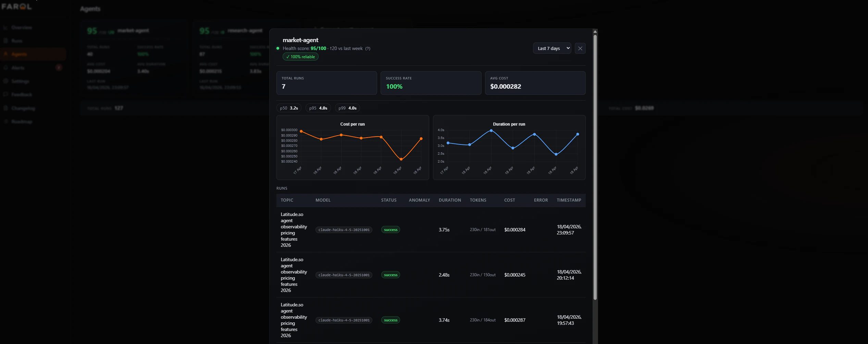
Task: Select the 2.48s duration cell
Action: click(x=444, y=275)
